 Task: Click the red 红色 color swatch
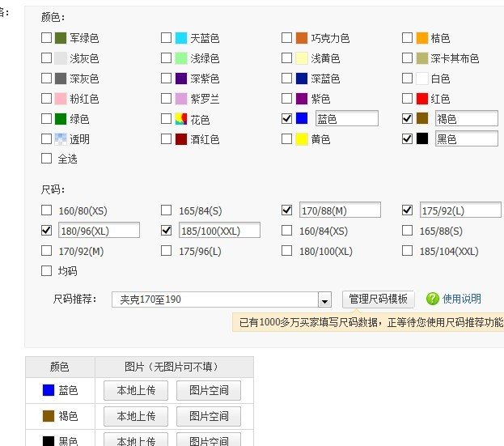point(421,99)
